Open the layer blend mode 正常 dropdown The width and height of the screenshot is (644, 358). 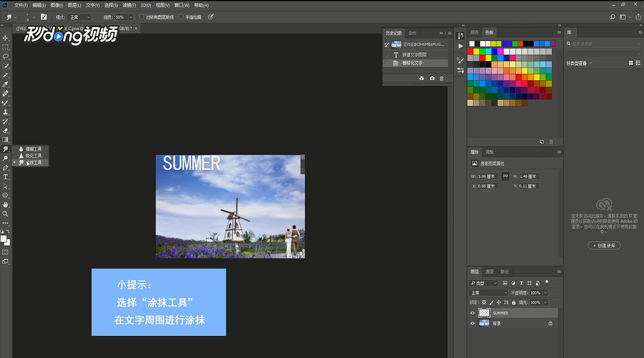[x=488, y=293]
